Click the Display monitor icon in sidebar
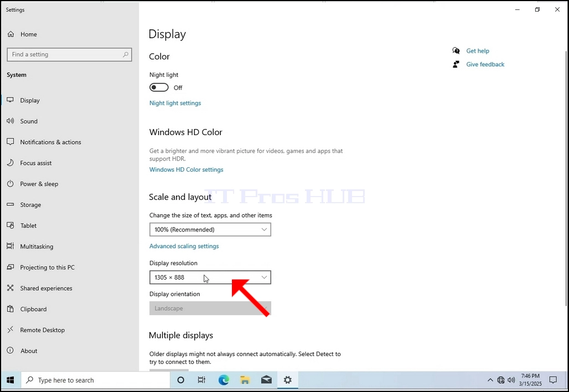Screen dimensions: 569x392 pos(10,100)
